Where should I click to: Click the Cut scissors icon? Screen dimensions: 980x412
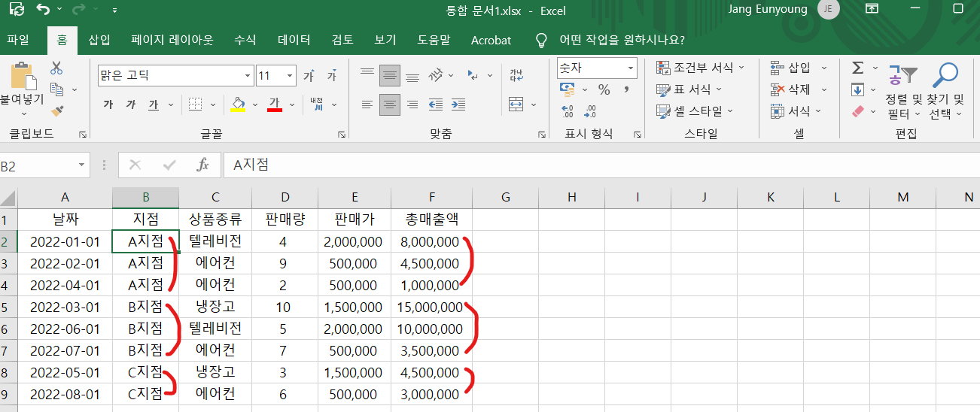tap(56, 68)
